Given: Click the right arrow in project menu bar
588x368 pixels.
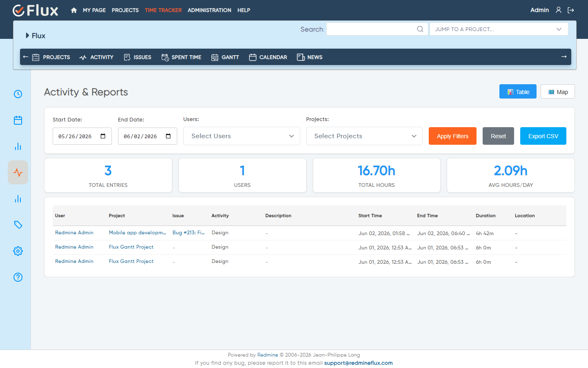Looking at the screenshot, I should click(x=564, y=57).
